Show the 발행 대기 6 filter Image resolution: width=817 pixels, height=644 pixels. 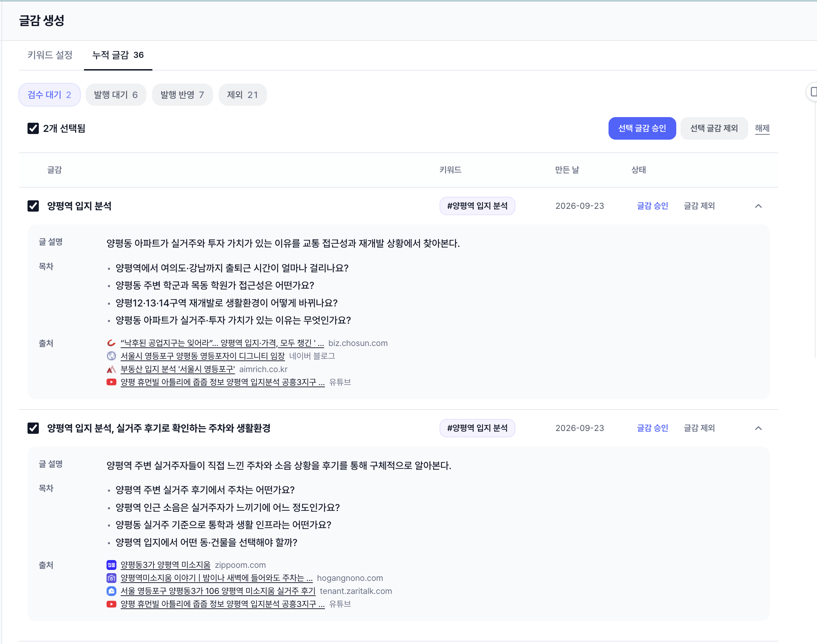(116, 95)
